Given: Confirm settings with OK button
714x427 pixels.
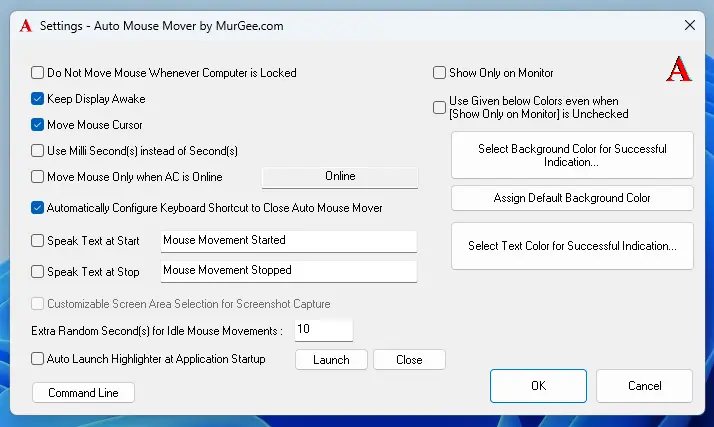Looking at the screenshot, I should coord(538,386).
